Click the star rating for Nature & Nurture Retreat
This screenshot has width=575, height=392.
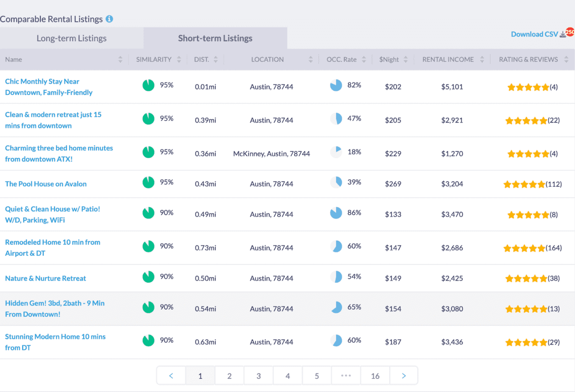[x=525, y=278]
